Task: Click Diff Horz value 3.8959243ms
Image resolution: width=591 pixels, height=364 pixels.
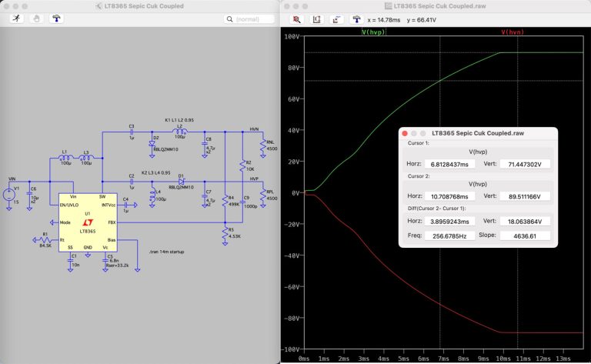Action: click(449, 221)
